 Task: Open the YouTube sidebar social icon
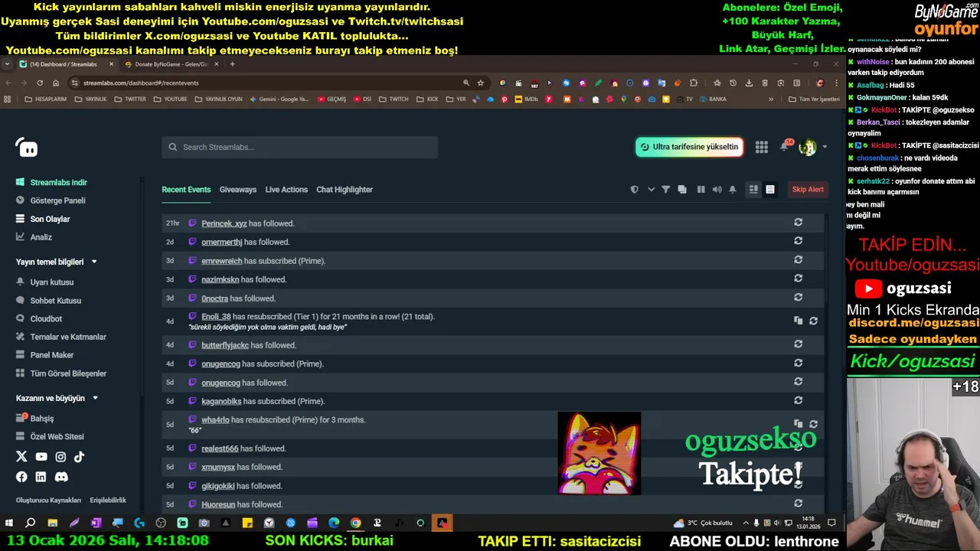[41, 457]
